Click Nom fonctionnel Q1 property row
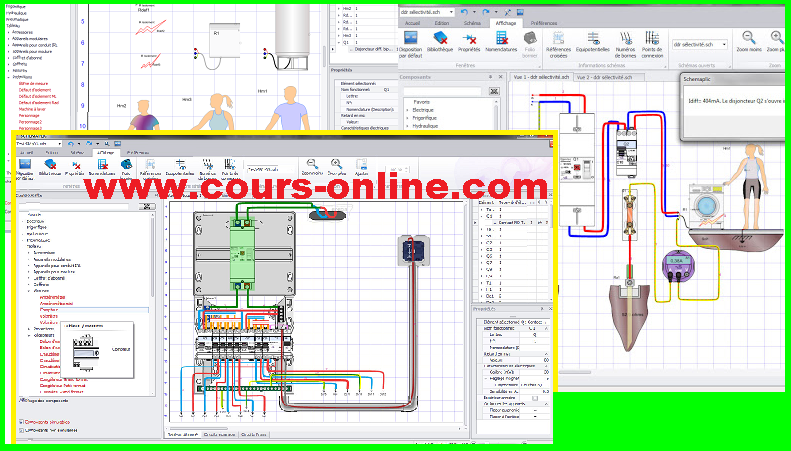The width and height of the screenshot is (791, 451). pyautogui.click(x=368, y=89)
